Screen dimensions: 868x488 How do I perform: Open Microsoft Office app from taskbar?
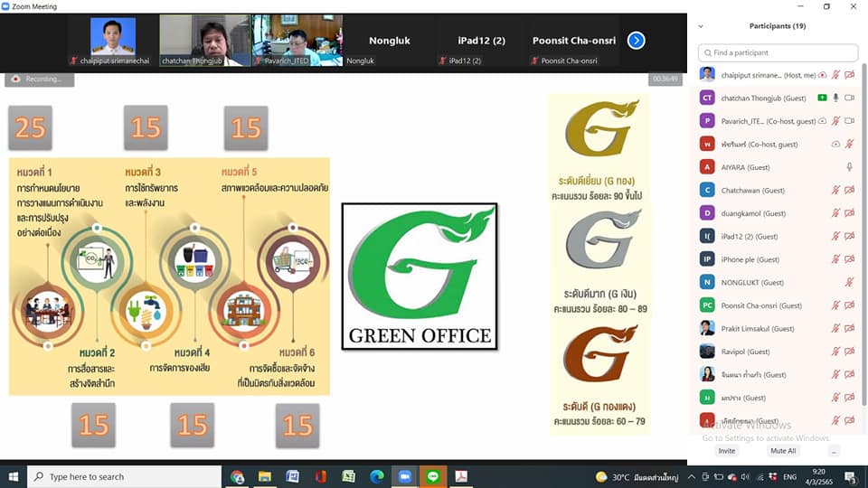[x=320, y=476]
